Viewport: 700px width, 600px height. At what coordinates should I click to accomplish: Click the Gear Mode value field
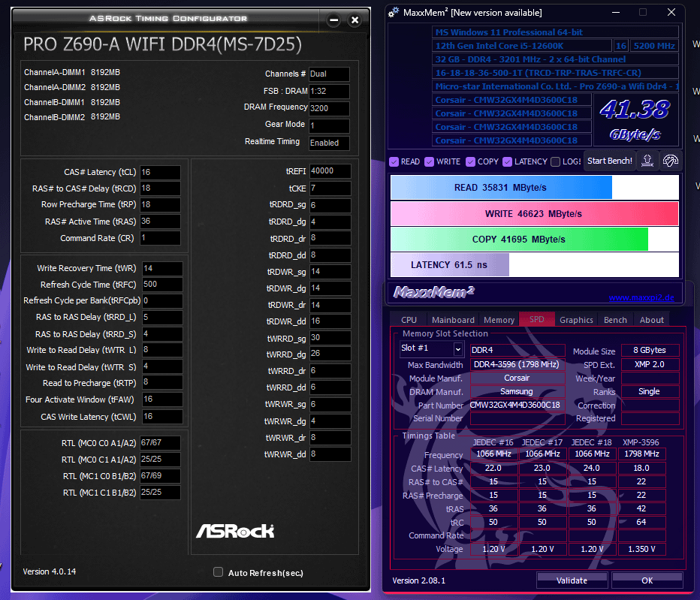(x=329, y=125)
